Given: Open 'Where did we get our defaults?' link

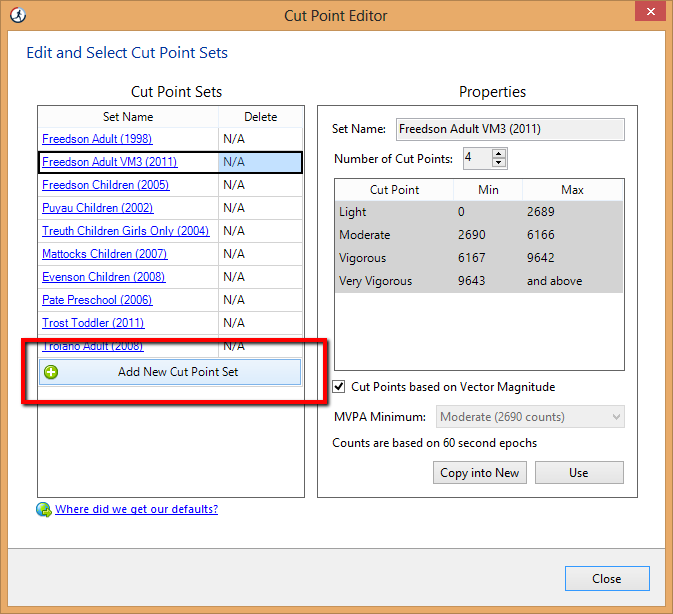Looking at the screenshot, I should point(136,509).
